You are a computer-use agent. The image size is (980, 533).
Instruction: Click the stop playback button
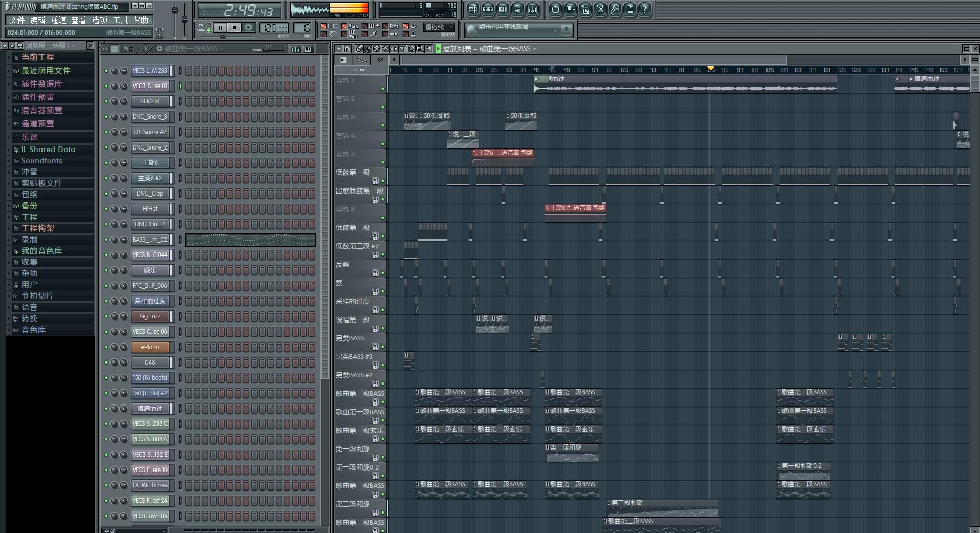click(234, 28)
